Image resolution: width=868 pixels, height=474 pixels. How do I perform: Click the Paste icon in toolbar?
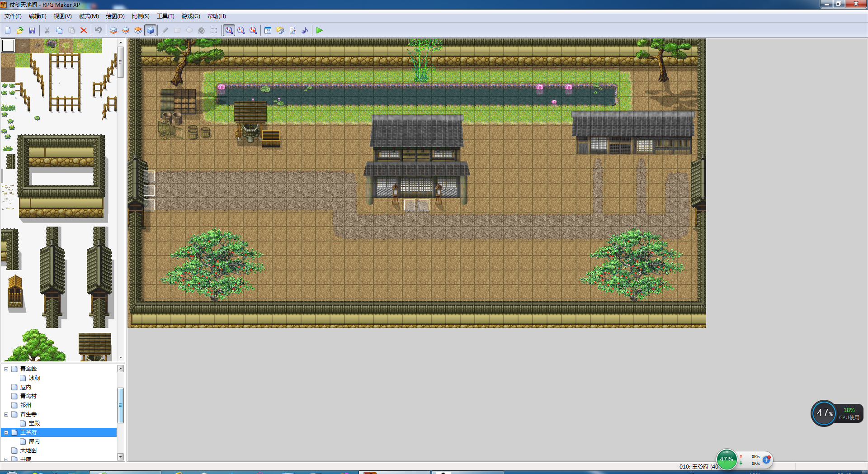coord(71,30)
